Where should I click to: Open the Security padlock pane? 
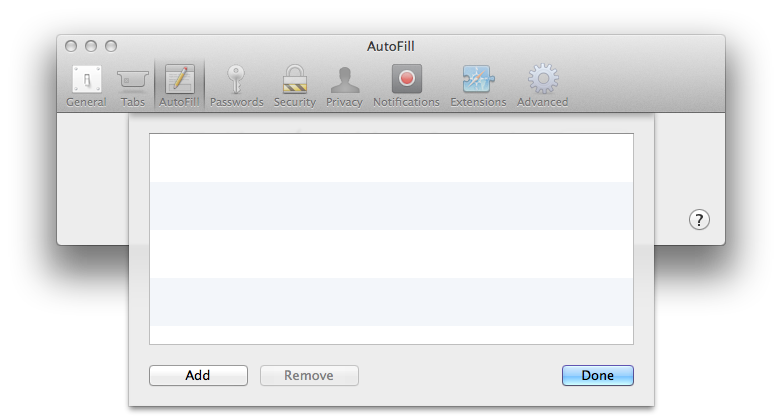[295, 85]
